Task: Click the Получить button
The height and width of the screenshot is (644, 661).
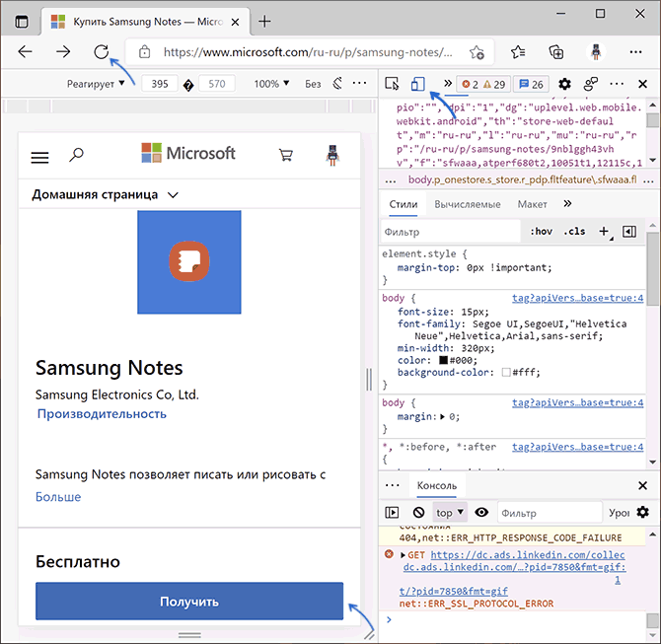Action: tap(189, 601)
